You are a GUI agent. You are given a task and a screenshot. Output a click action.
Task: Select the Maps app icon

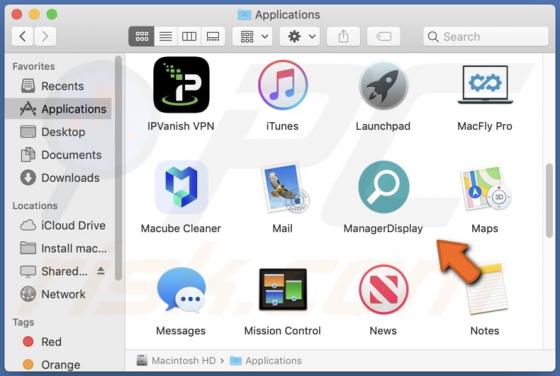pyautogui.click(x=485, y=188)
